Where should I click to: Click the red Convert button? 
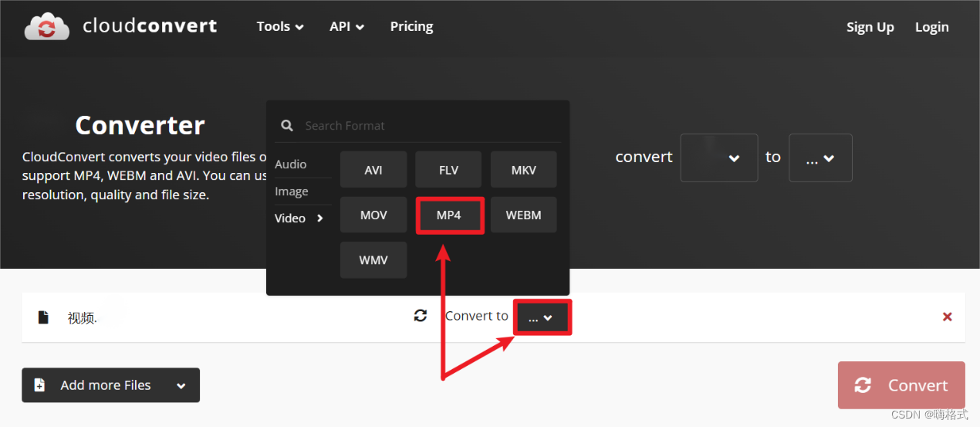pyautogui.click(x=901, y=385)
